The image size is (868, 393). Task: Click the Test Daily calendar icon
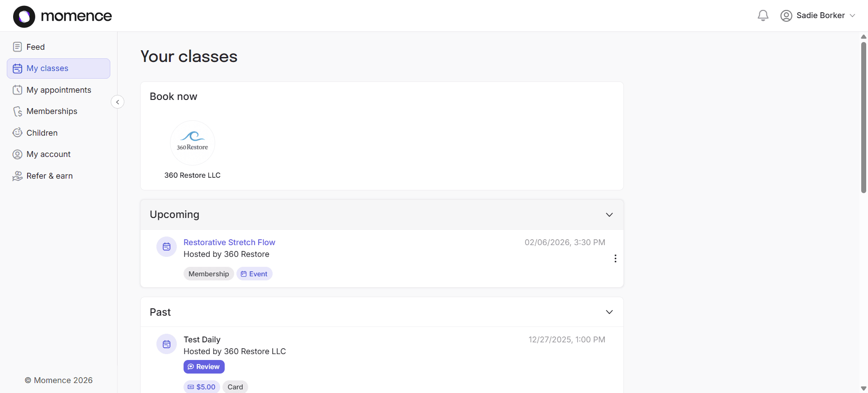tap(166, 344)
